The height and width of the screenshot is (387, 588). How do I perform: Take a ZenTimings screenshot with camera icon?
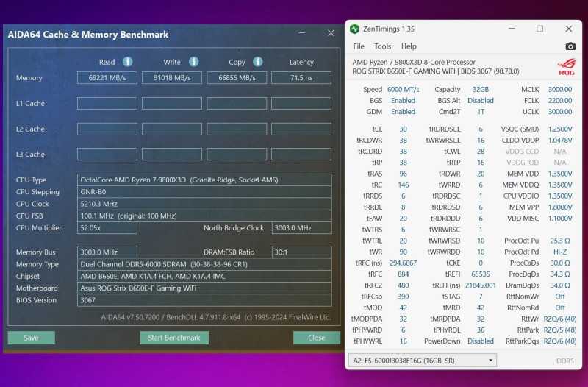(570, 46)
